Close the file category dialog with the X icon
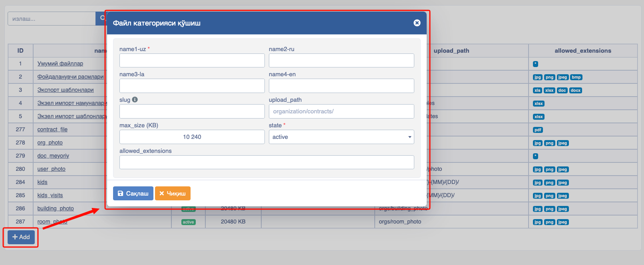This screenshot has height=265, width=644. [x=417, y=23]
